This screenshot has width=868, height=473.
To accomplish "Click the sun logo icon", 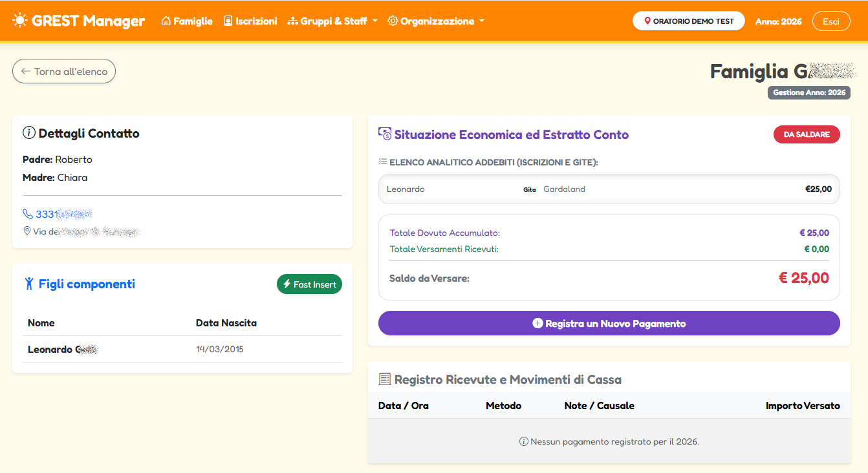I will pos(20,21).
